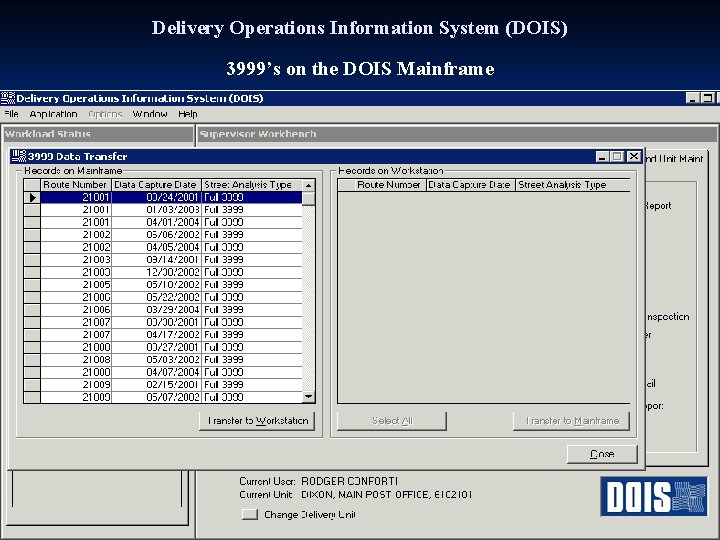
Task: Click the Transfer to Workstation button
Action: click(x=257, y=421)
